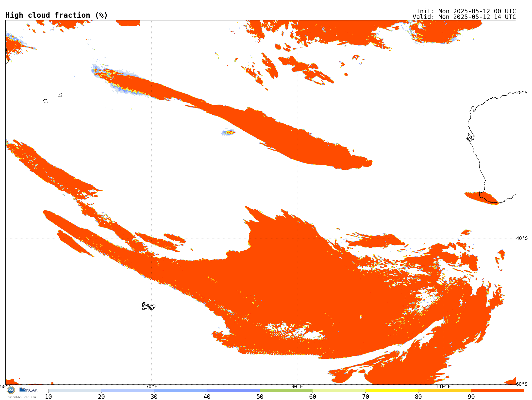The height and width of the screenshot is (400, 532).
Task: Click the 50–60 green colorbar segment
Action: [x=286, y=390]
